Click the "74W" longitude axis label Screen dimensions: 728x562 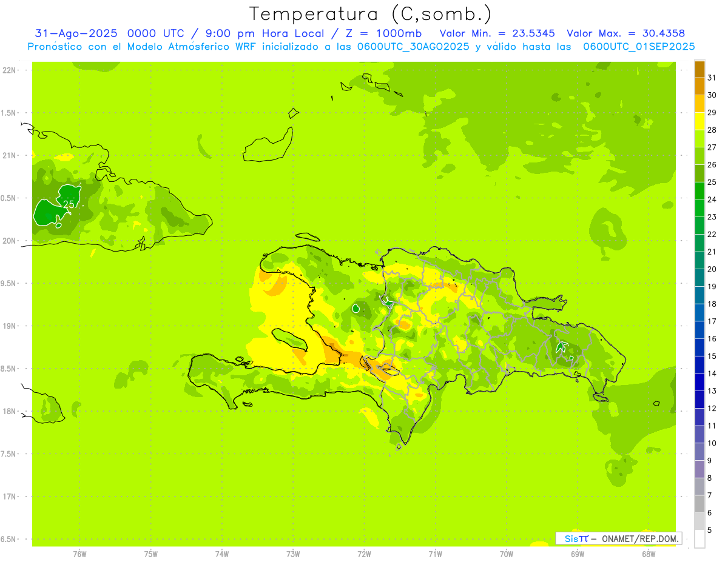tap(222, 554)
